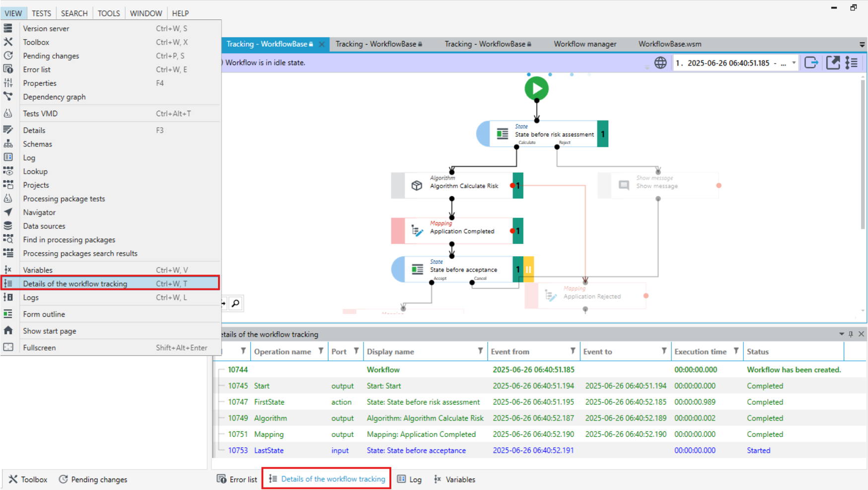Click the Application Rejected mapping icon
The width and height of the screenshot is (868, 490).
point(550,296)
